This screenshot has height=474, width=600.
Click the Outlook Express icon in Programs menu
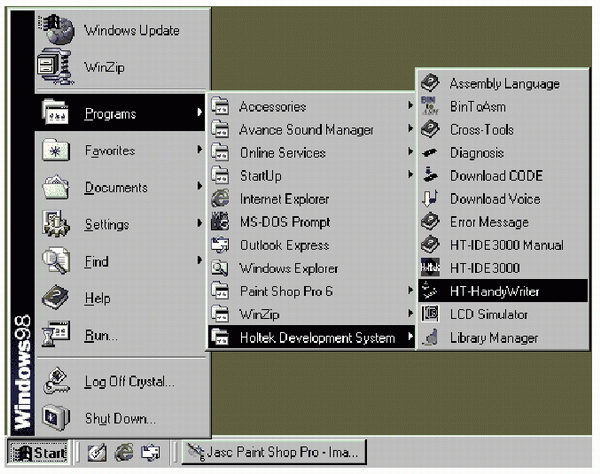coord(220,245)
